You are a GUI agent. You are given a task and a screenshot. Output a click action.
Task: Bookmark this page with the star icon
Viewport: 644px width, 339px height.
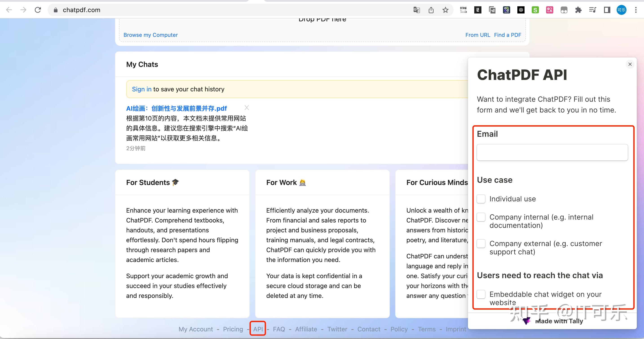[x=445, y=10]
